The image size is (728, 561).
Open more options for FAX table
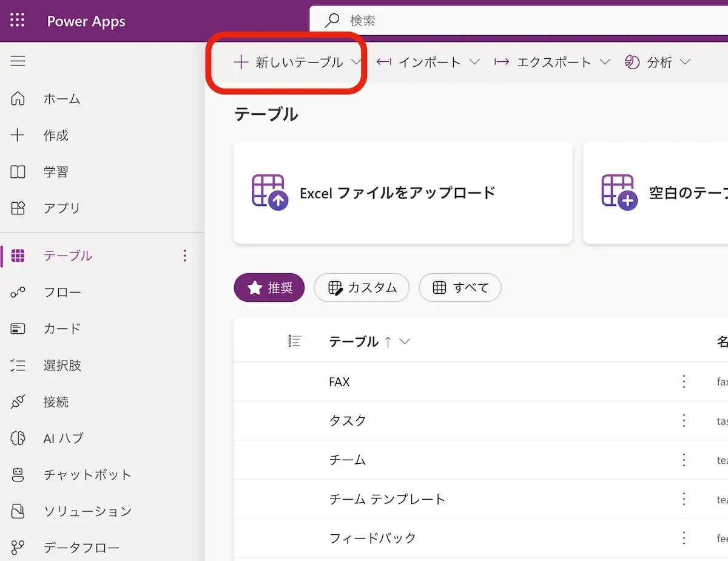point(684,382)
